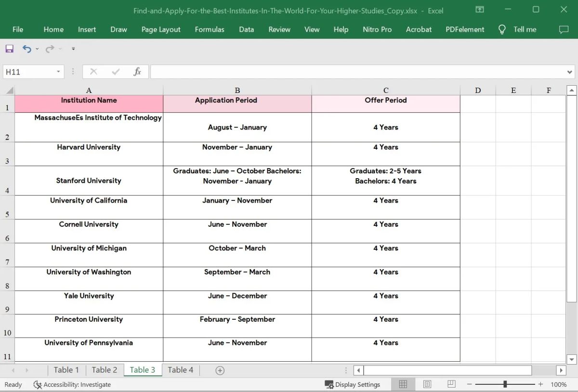The height and width of the screenshot is (392, 578).
Task: Add a new worksheet with the plus icon
Action: (220, 370)
